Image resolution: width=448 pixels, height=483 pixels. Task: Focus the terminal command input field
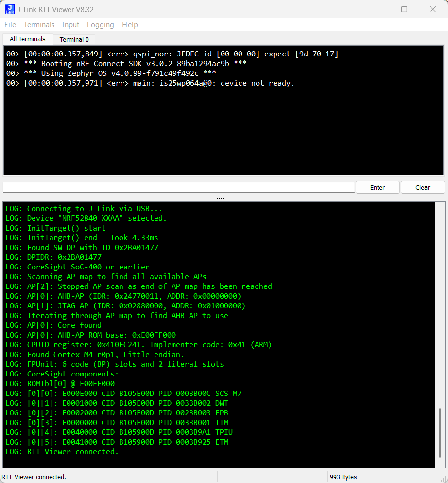click(179, 188)
